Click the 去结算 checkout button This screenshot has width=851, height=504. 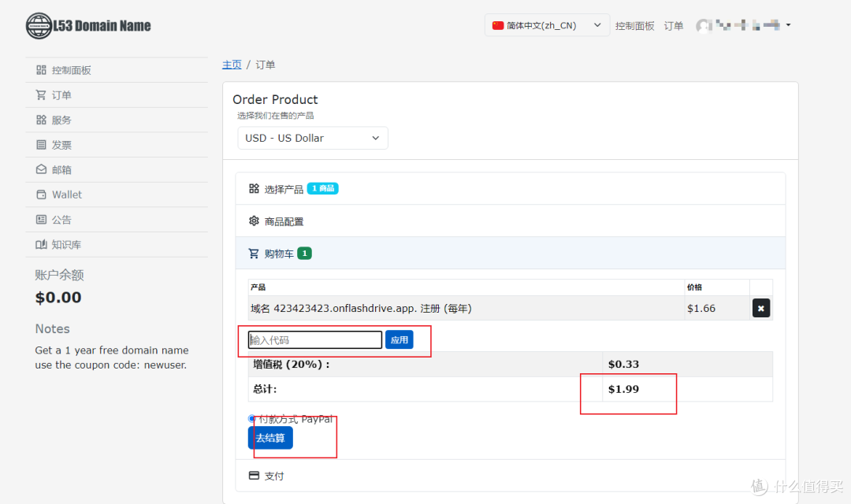coord(270,438)
